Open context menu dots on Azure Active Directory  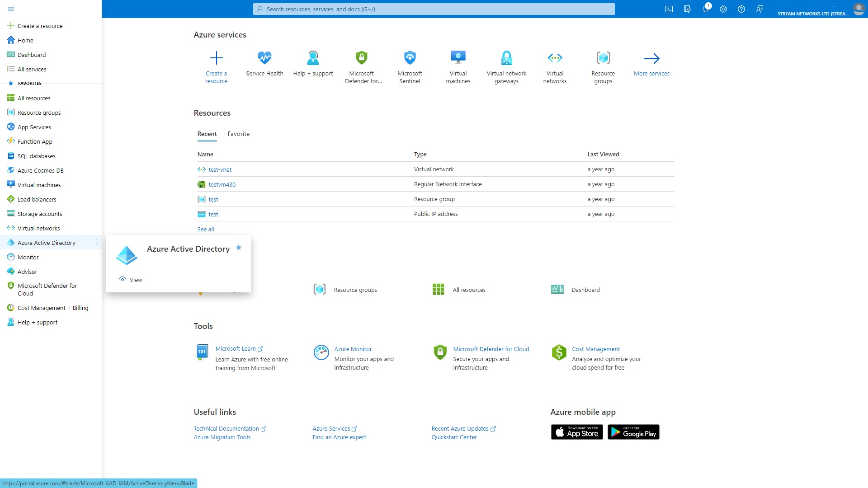pyautogui.click(x=96, y=242)
